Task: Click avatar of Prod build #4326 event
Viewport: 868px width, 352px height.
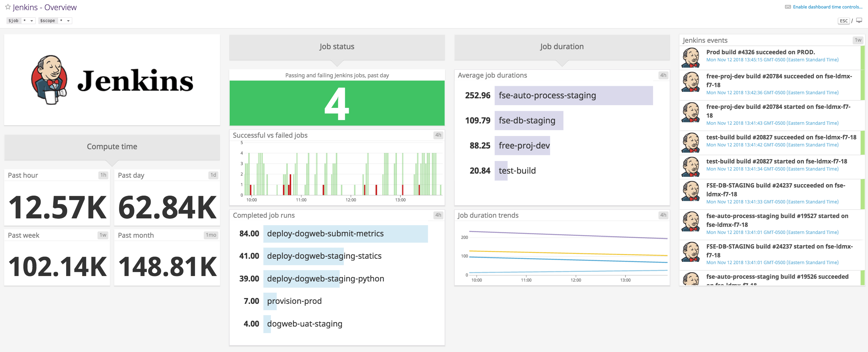Action: (691, 57)
